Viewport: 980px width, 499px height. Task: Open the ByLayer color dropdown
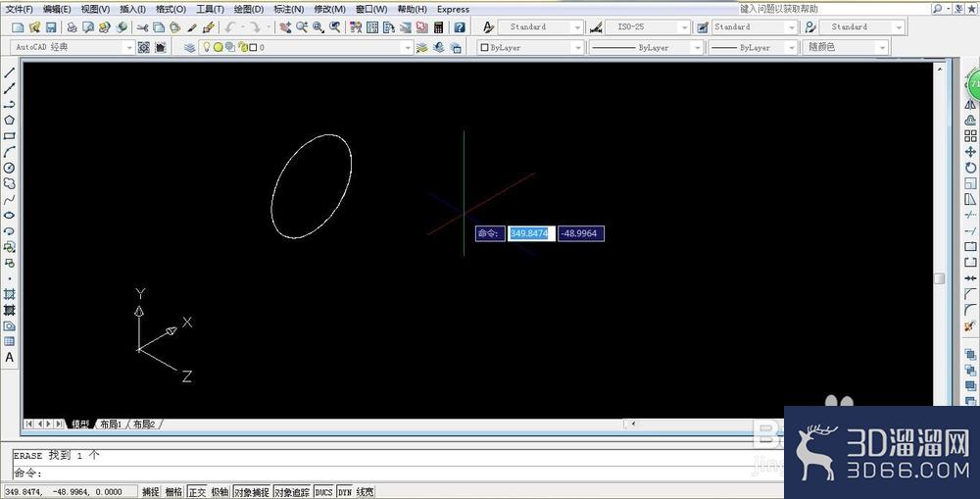(530, 47)
